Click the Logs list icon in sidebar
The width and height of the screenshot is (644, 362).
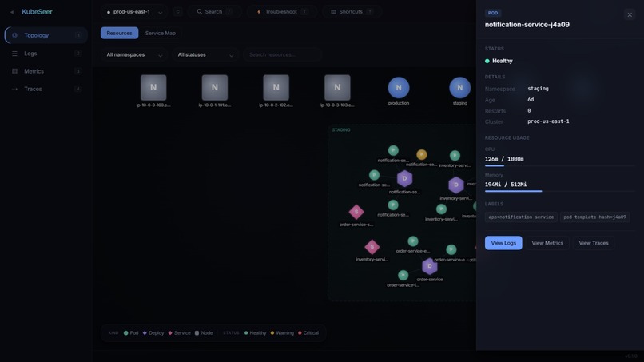(15, 54)
